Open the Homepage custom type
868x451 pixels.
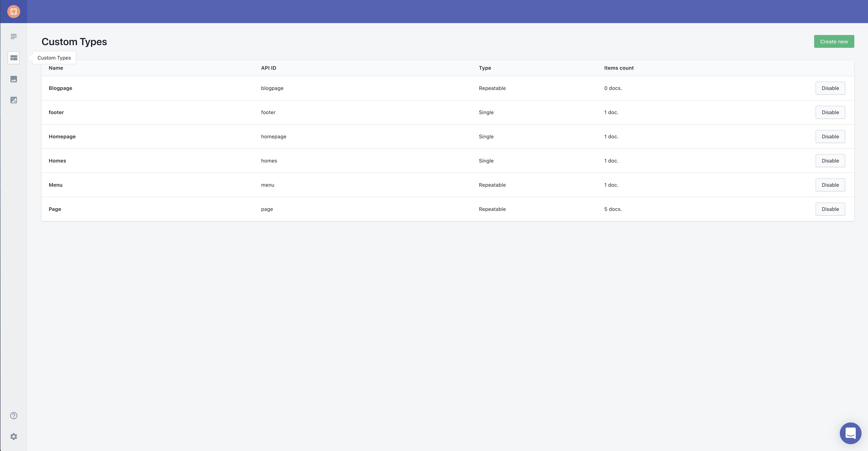62,136
